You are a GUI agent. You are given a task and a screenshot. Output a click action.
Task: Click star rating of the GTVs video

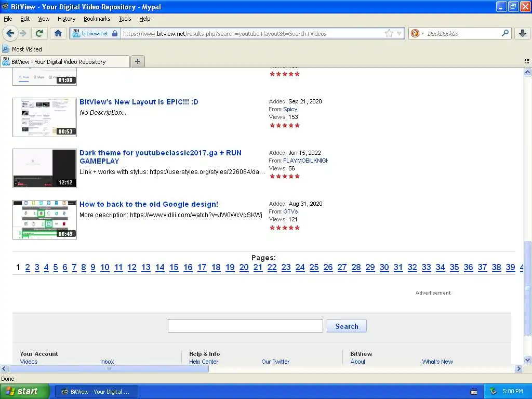[x=285, y=228]
